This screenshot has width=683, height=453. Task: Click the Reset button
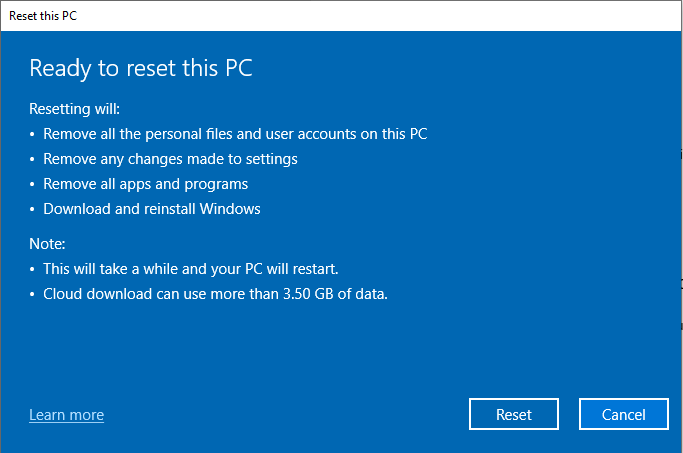click(x=514, y=415)
